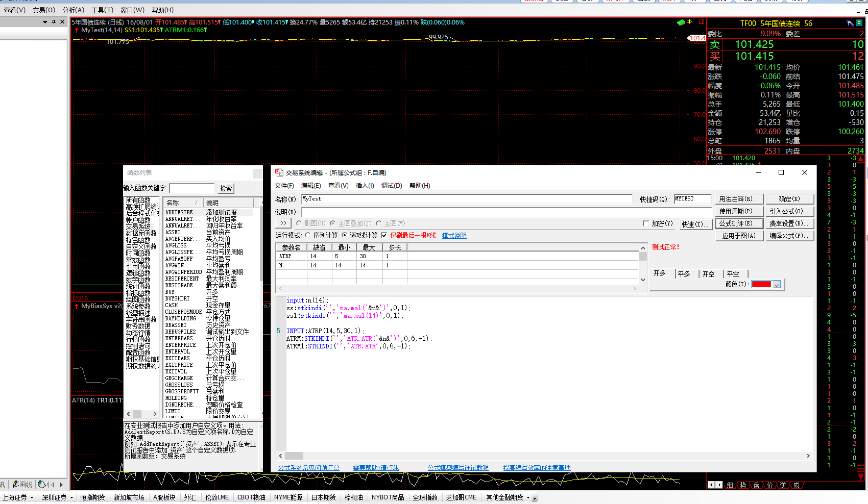This screenshot has height=504, width=868.
Task: Click the left arrow in bottom-left tab strip
Action: click(x=52, y=485)
